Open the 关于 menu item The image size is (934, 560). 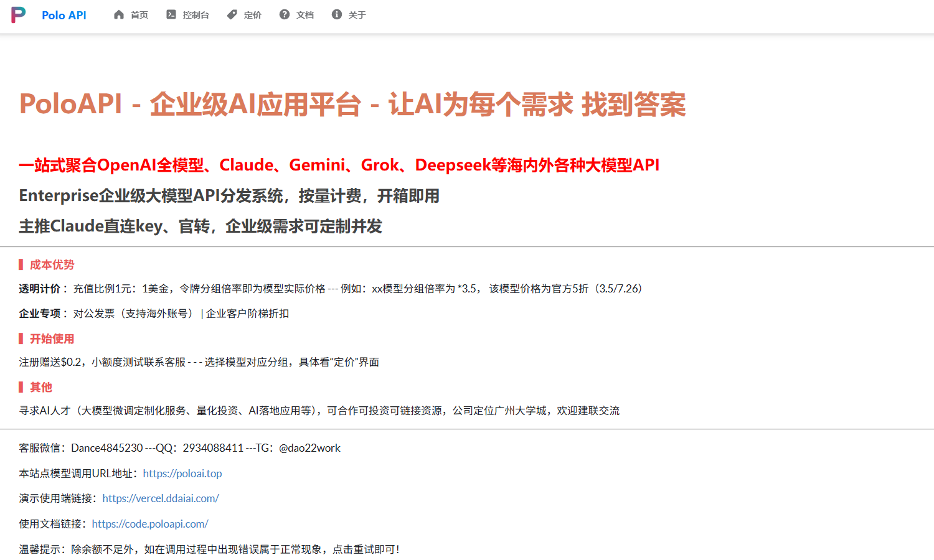[x=357, y=15]
